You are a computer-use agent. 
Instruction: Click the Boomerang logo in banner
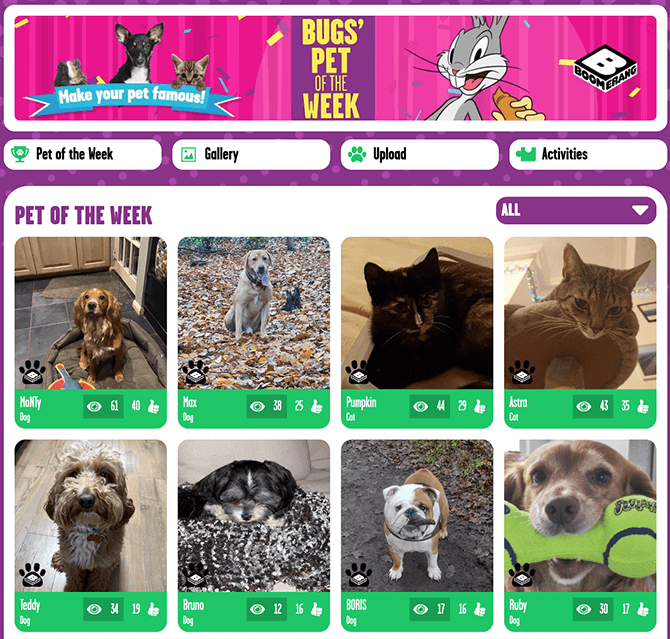[605, 68]
